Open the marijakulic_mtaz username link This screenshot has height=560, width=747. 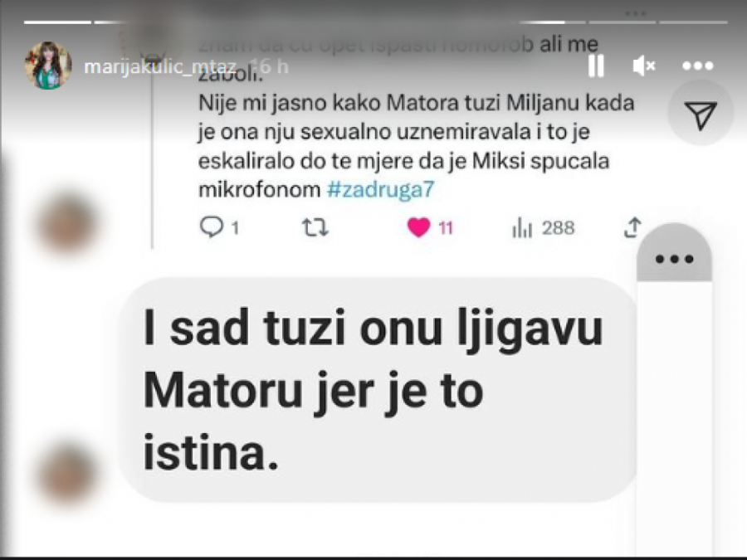point(160,66)
